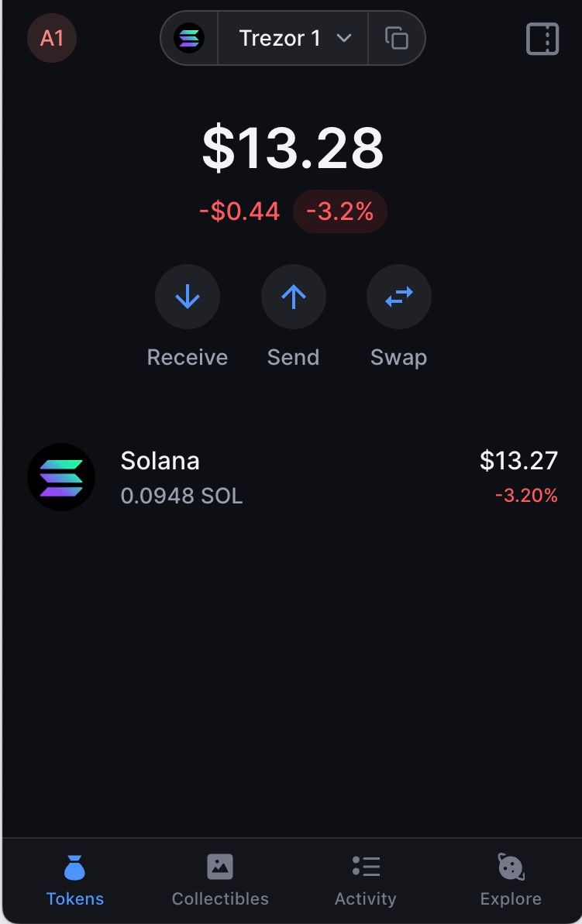Click the $13.28 total balance

pos(292,147)
